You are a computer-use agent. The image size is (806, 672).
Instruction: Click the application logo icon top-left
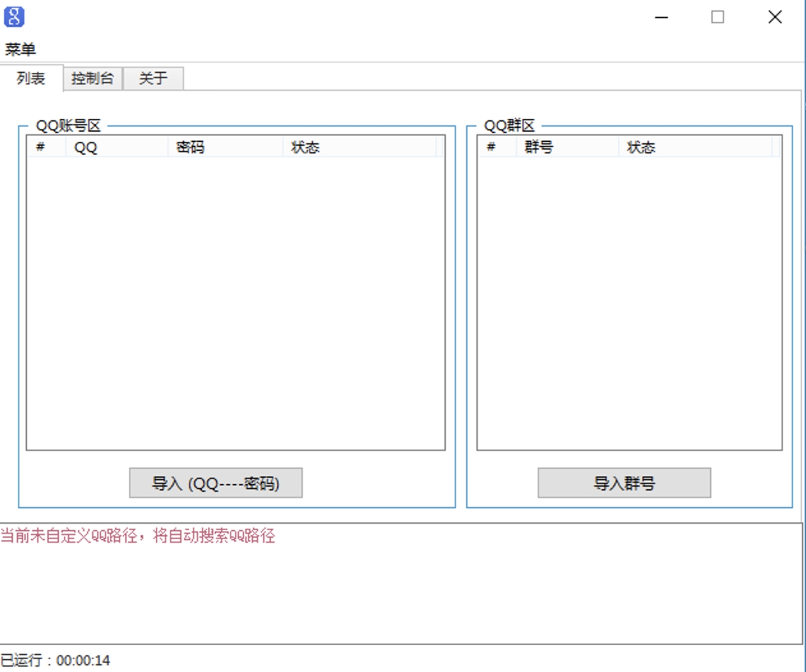pos(14,17)
